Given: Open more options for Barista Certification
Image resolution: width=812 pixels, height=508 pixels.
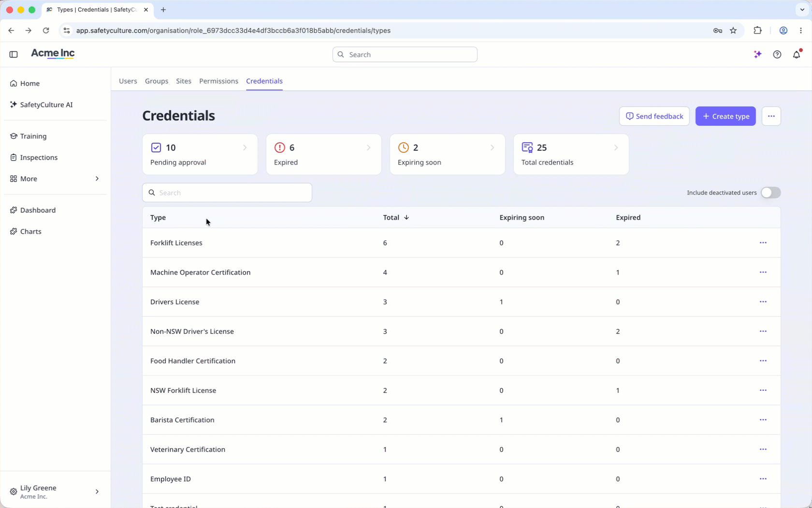Looking at the screenshot, I should pyautogui.click(x=763, y=420).
